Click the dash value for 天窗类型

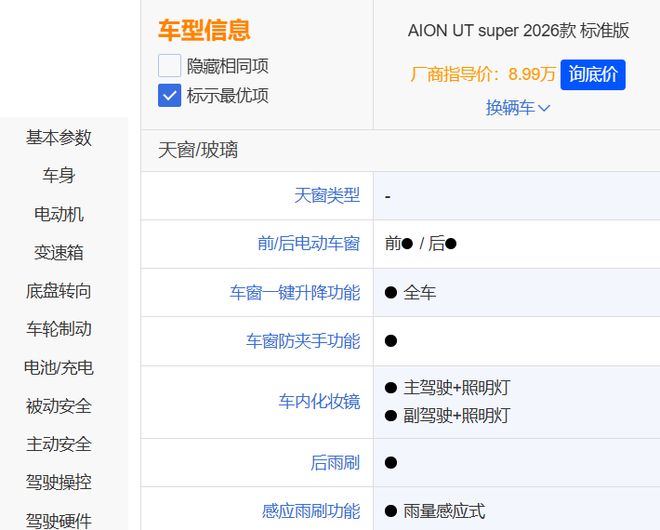[388, 197]
